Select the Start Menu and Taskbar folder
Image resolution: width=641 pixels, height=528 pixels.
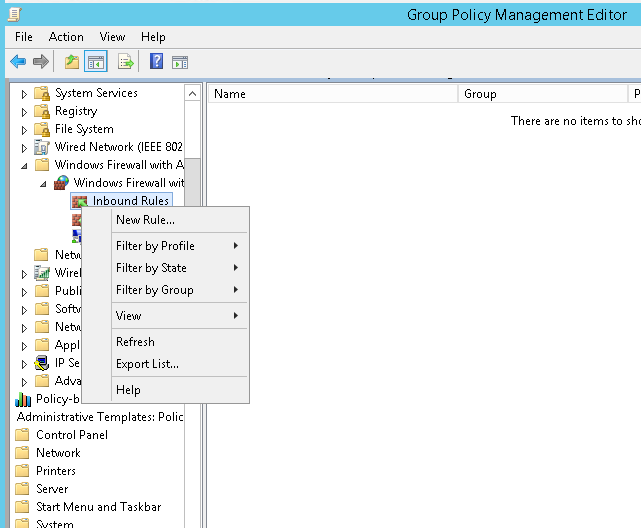(99, 507)
